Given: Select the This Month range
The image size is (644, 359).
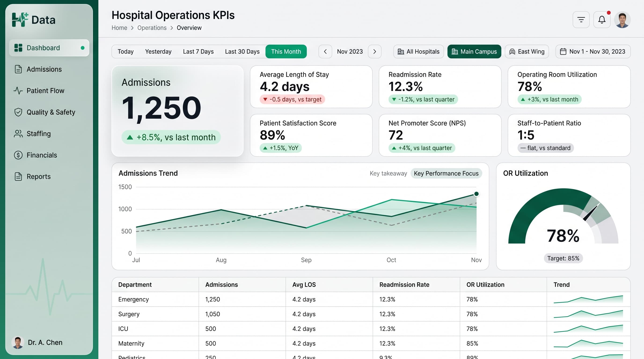Looking at the screenshot, I should click(x=286, y=51).
